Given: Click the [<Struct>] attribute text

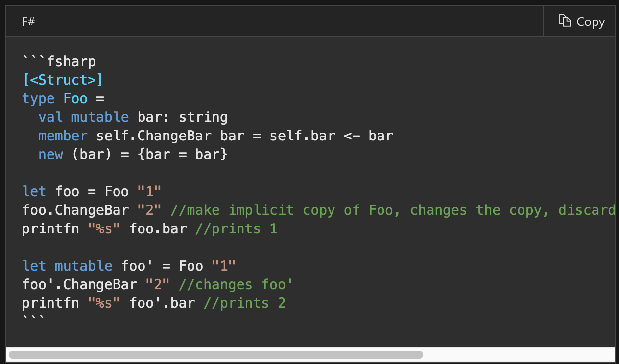Looking at the screenshot, I should point(63,80).
